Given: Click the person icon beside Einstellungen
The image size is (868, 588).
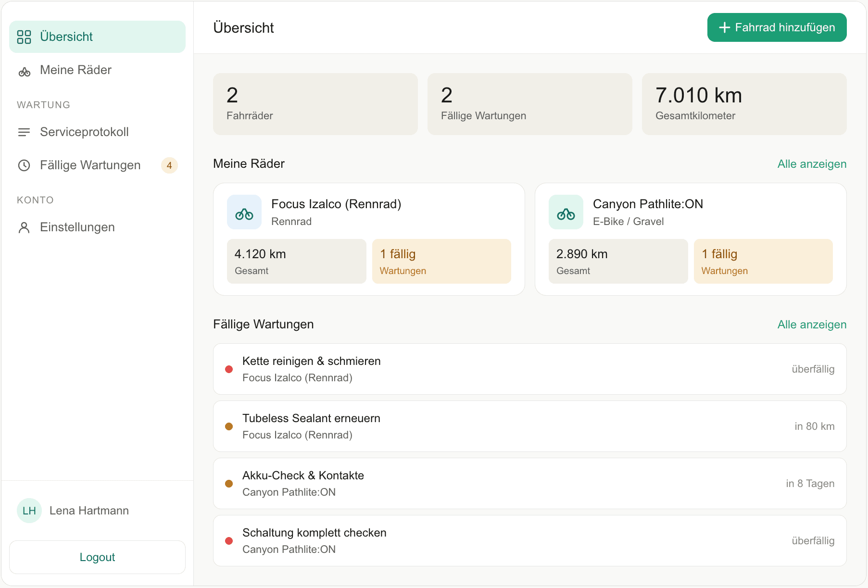Looking at the screenshot, I should coord(24,227).
